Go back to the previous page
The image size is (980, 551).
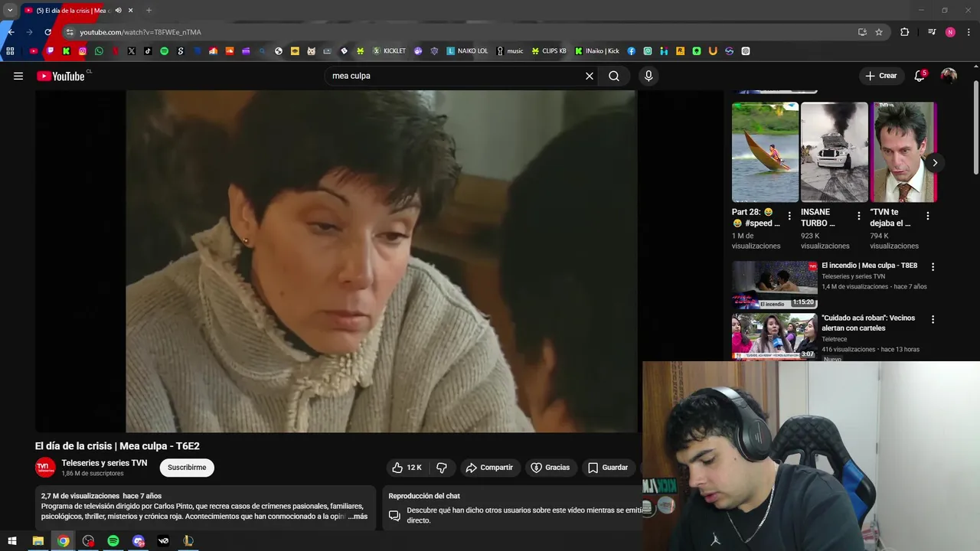(x=11, y=32)
